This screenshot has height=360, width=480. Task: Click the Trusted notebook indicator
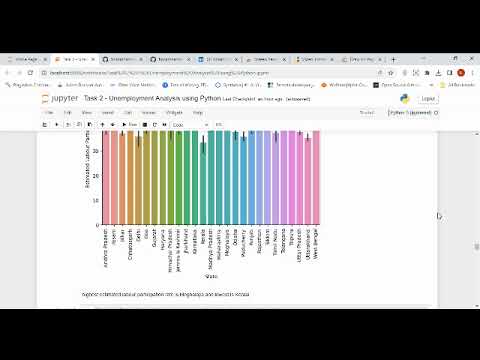pyautogui.click(x=367, y=113)
